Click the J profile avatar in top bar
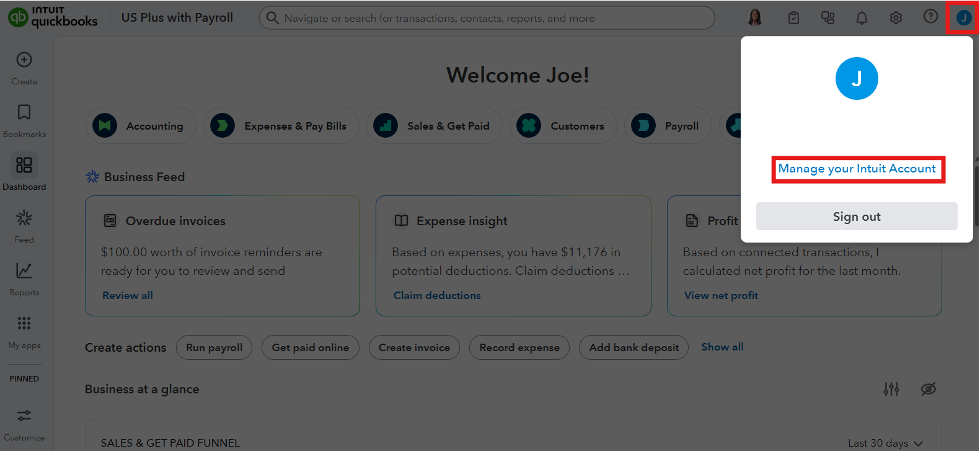Screen dimensions: 980x451 [963, 18]
